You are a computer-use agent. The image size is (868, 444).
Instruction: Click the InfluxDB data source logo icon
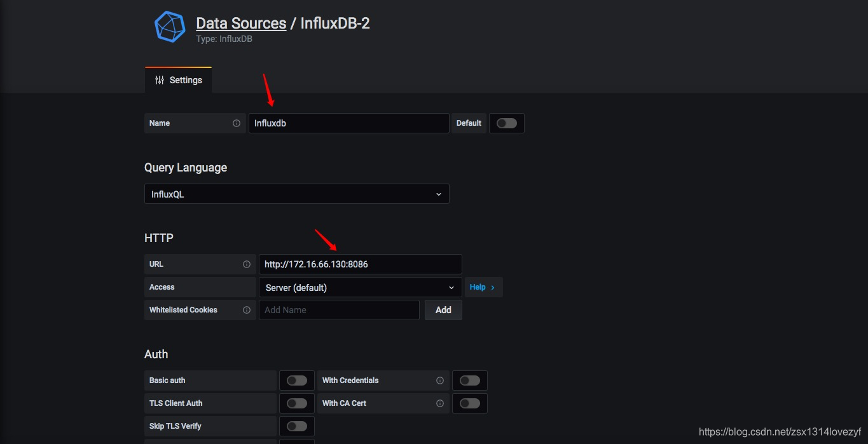[x=170, y=27]
